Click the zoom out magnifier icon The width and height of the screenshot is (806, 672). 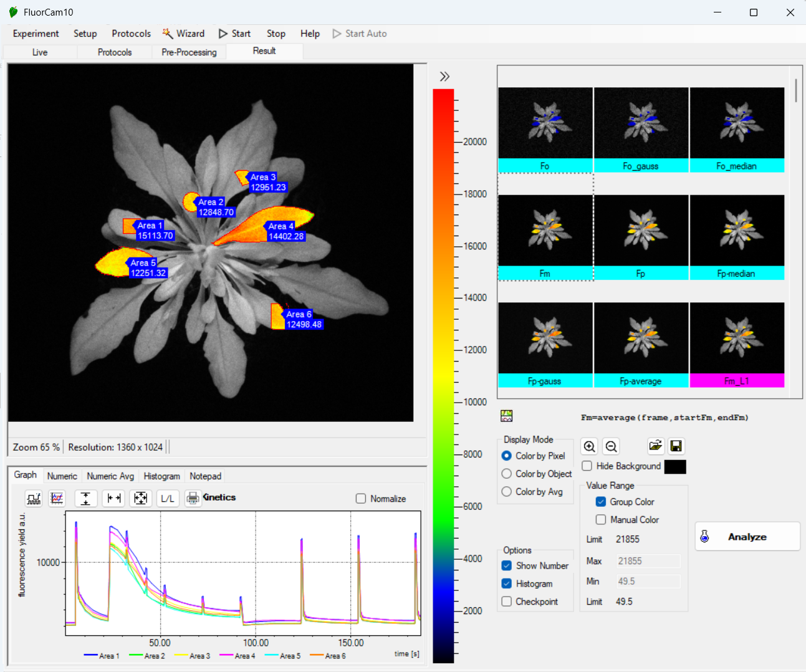coord(611,446)
